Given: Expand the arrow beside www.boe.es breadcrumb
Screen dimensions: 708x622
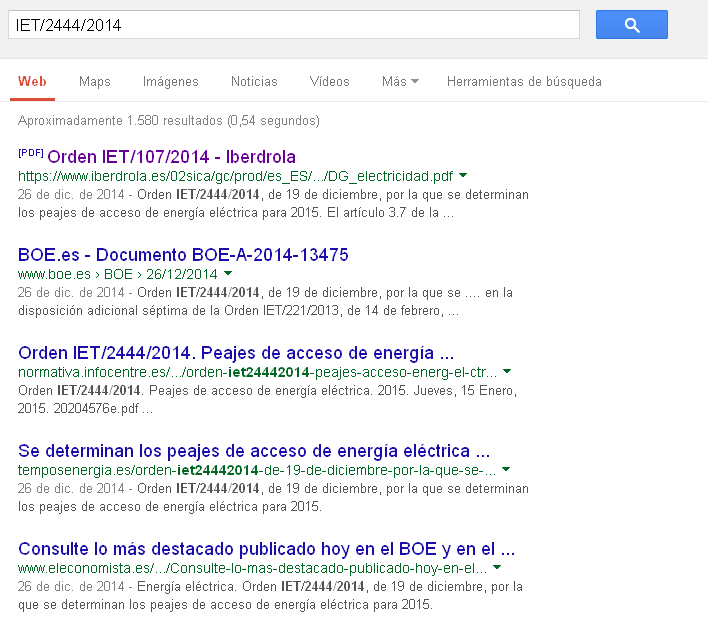Looking at the screenshot, I should click(228, 274).
